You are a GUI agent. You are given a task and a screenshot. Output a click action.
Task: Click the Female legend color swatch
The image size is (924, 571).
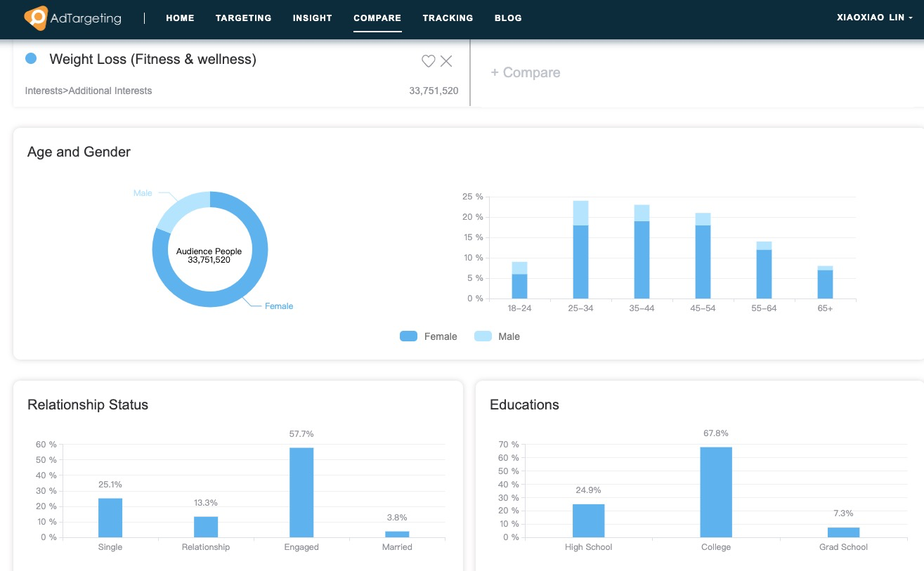click(408, 336)
